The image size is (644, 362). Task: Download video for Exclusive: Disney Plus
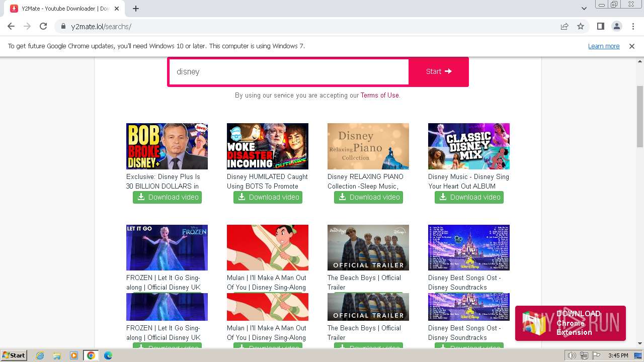coord(167,197)
